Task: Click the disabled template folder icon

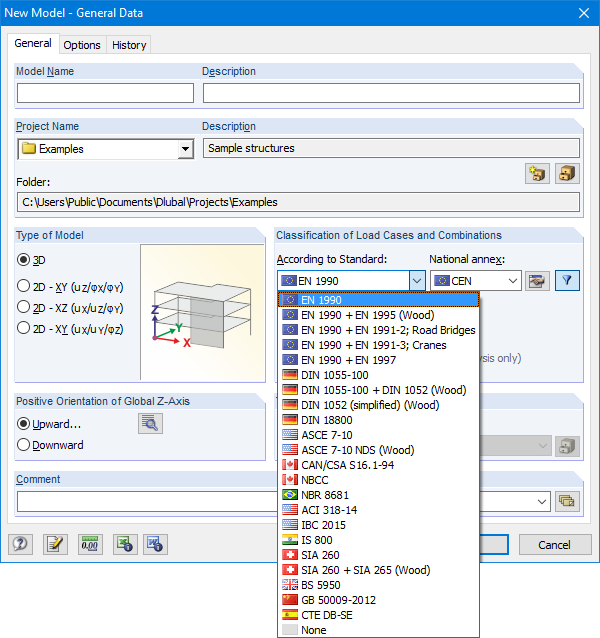Action: [567, 446]
